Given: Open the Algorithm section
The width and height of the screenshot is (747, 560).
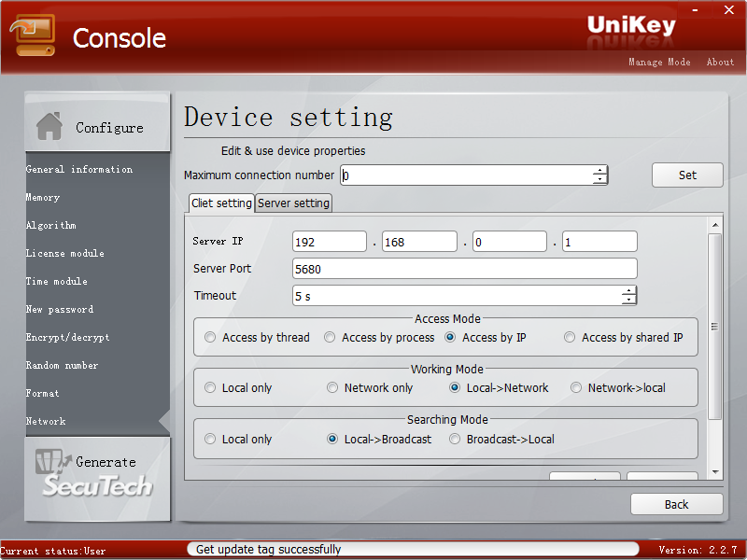Looking at the screenshot, I should pyautogui.click(x=51, y=225).
